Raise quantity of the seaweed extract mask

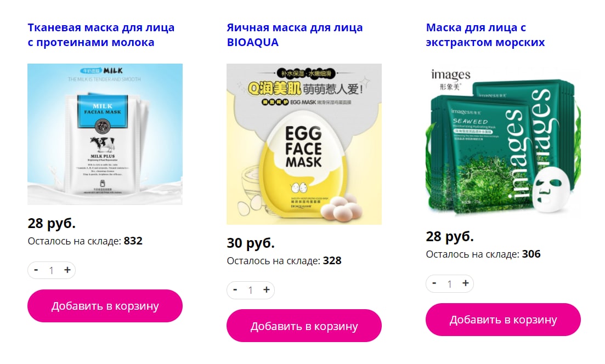click(465, 283)
